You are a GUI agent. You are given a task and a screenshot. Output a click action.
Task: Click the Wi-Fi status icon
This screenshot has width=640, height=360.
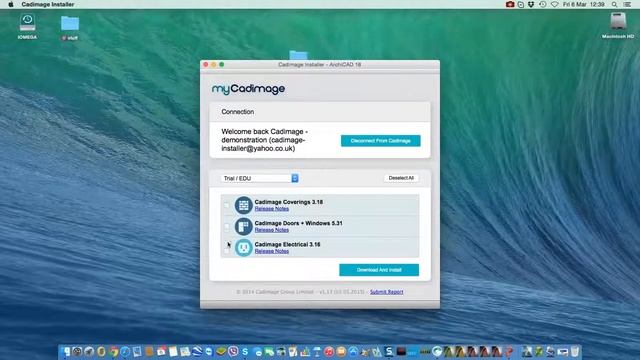pyautogui.click(x=554, y=4)
